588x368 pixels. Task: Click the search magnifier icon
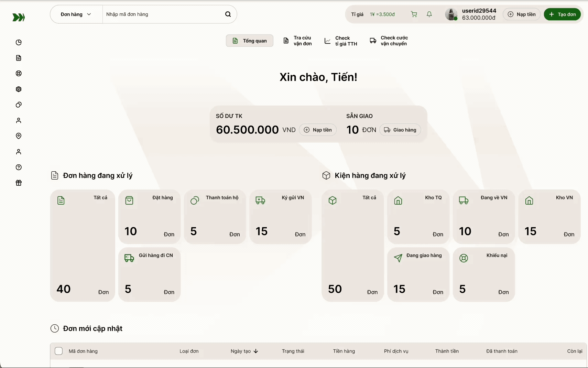pyautogui.click(x=228, y=14)
